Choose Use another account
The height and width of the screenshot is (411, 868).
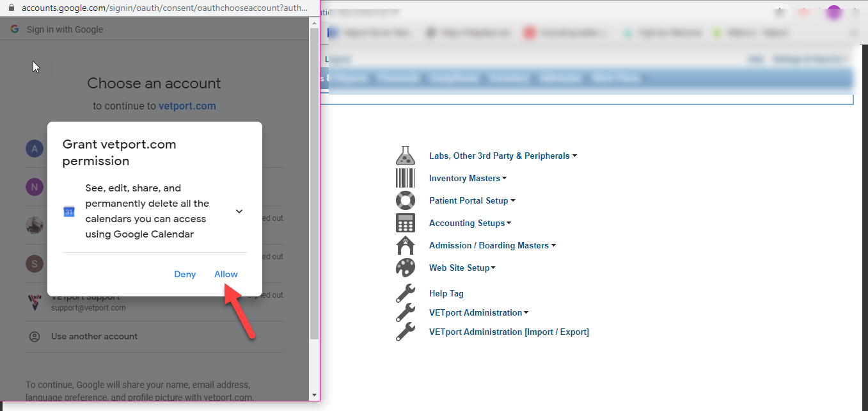pos(94,336)
